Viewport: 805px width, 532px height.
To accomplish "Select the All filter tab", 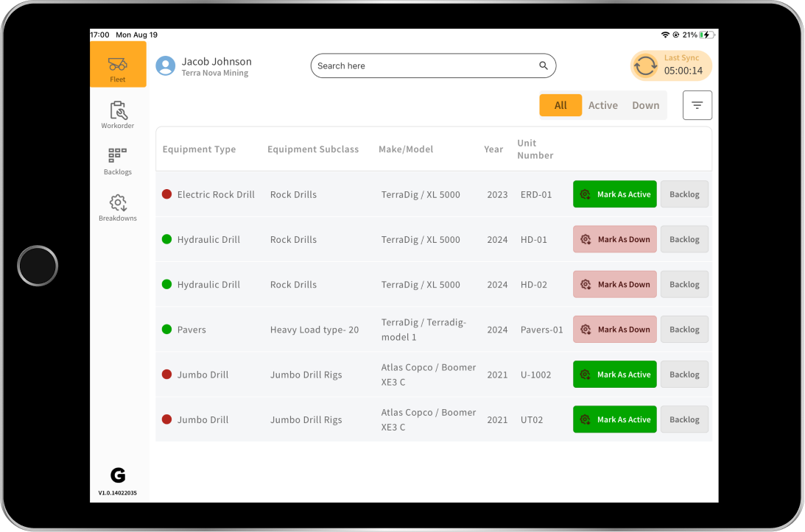I will [560, 105].
